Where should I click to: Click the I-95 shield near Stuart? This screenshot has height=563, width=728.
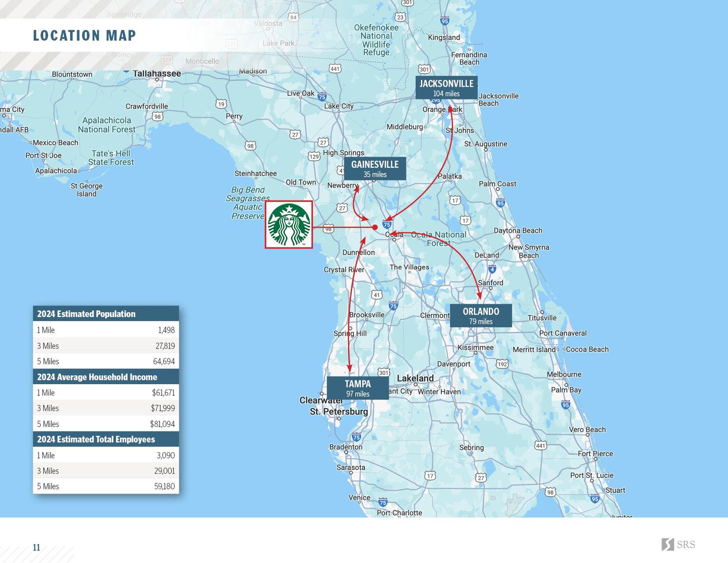[595, 499]
